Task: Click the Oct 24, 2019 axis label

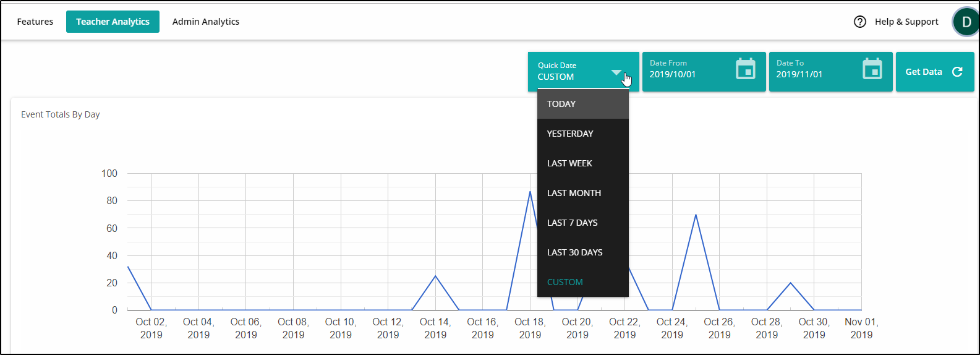Action: pyautogui.click(x=672, y=328)
